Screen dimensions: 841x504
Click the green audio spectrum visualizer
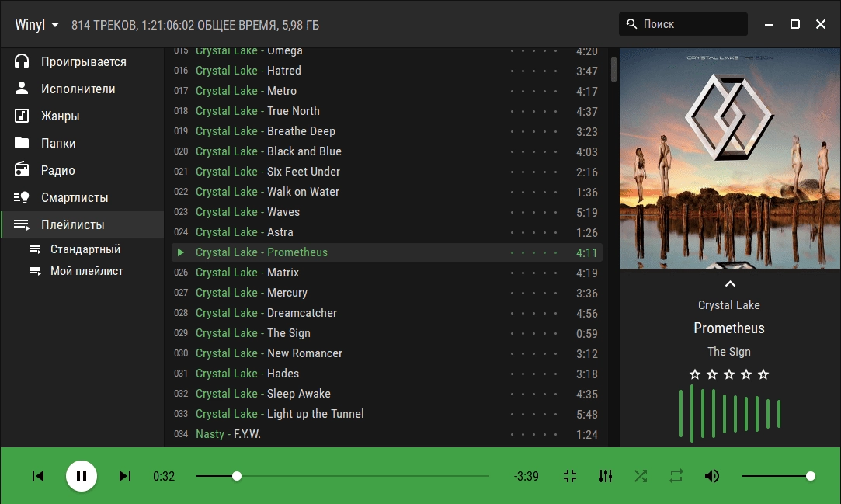pos(729,413)
